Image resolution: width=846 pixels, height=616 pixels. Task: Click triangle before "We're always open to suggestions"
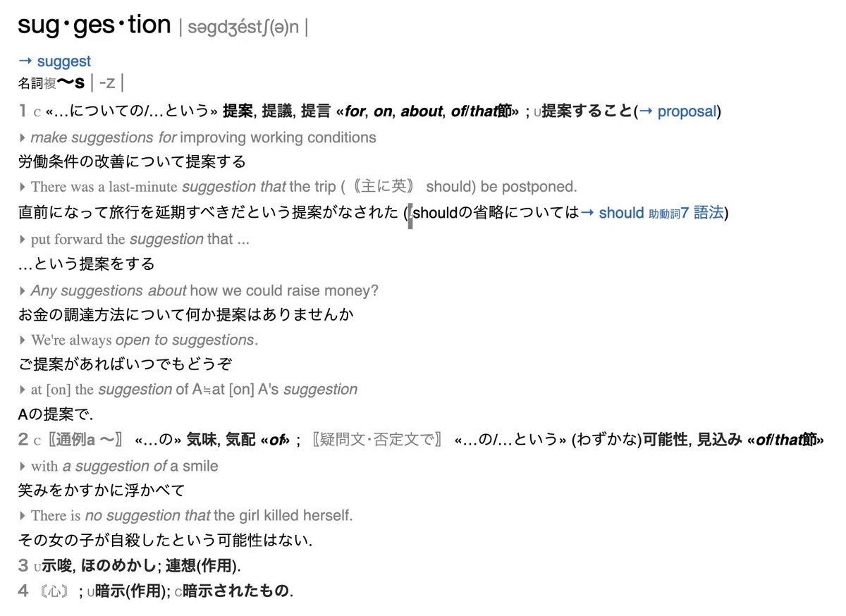coord(23,340)
